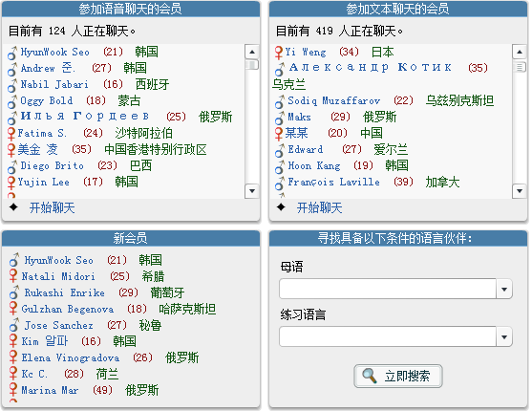Click scrollbar thumb in voice chat list
532x411 pixels.
point(252,64)
